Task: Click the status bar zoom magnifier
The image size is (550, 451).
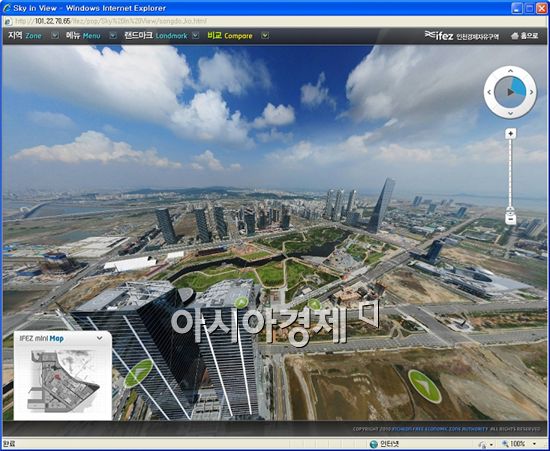Action: pos(505,444)
